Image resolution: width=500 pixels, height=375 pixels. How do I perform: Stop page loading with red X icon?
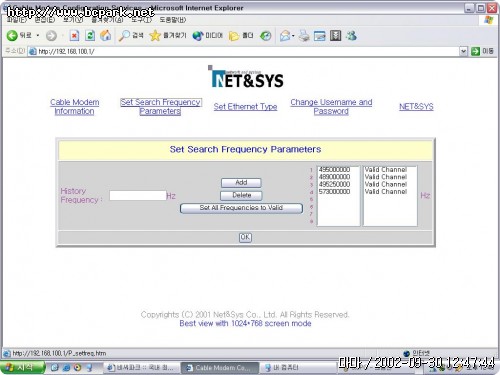coord(74,35)
